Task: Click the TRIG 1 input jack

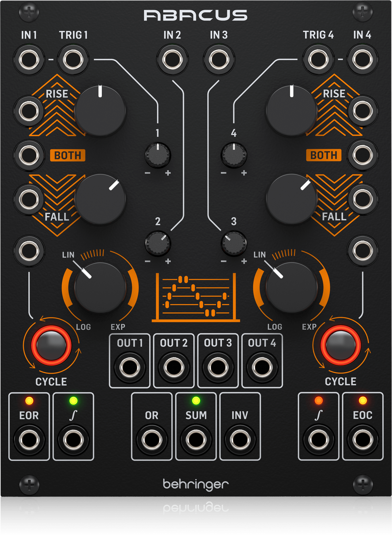Action: (x=73, y=59)
